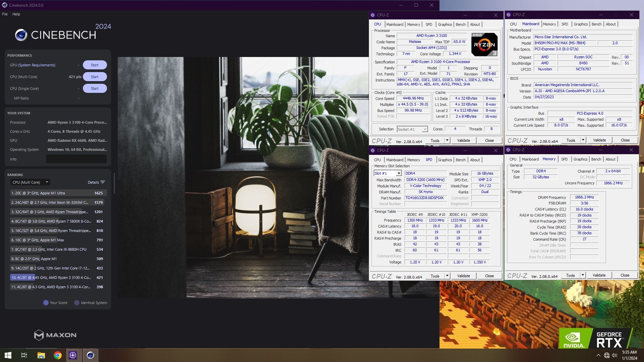Open File Explorer from the taskbar
Screen dimensions: 644x362
click(x=41, y=355)
